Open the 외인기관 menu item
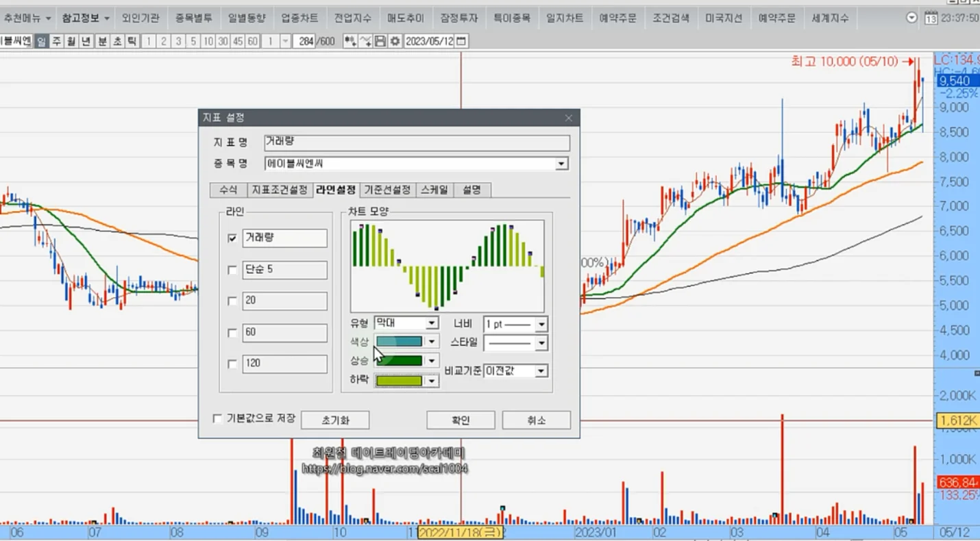The width and height of the screenshot is (980, 541). [140, 18]
